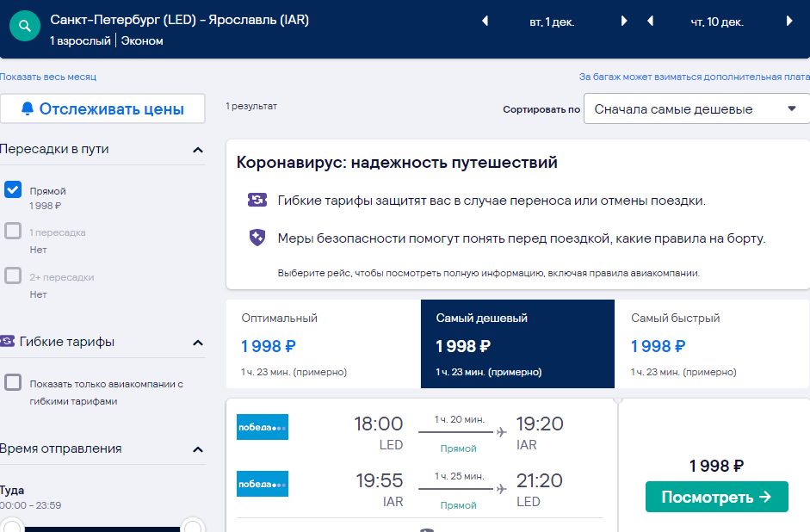
Task: Collapse the Пересадки в пути section
Action: [x=198, y=150]
